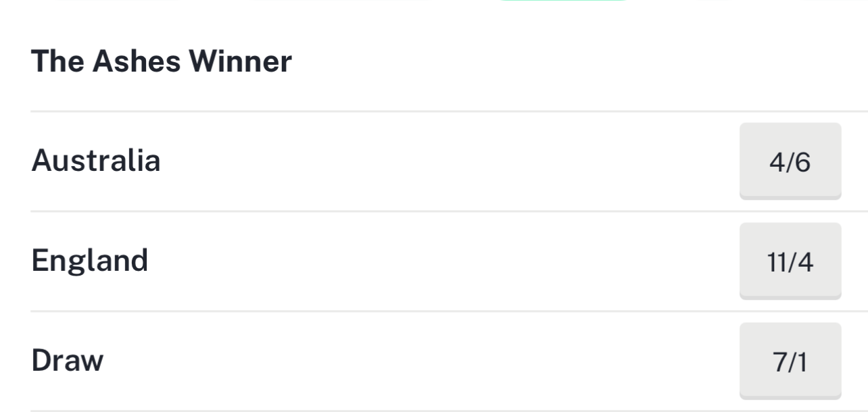Click the Draw selection label
Viewport: 868px width, 412px height.
tap(68, 361)
